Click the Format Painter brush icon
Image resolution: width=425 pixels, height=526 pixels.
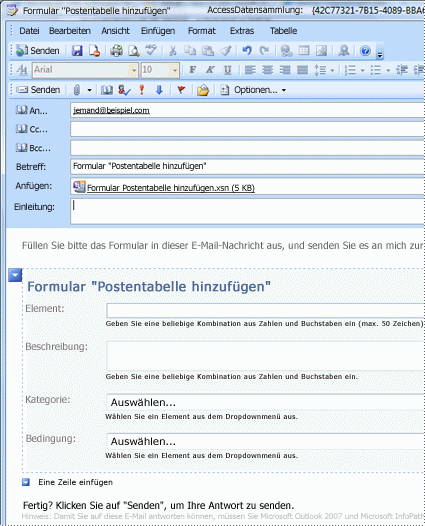[x=226, y=51]
